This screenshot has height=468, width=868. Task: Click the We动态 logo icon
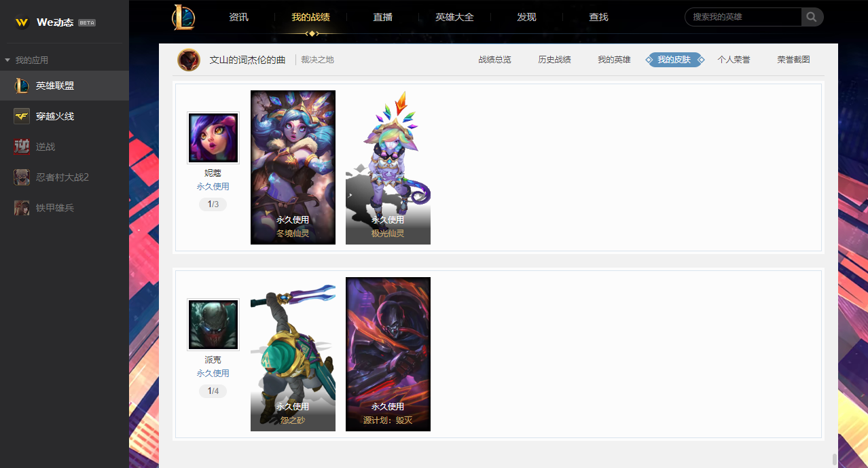(22, 22)
